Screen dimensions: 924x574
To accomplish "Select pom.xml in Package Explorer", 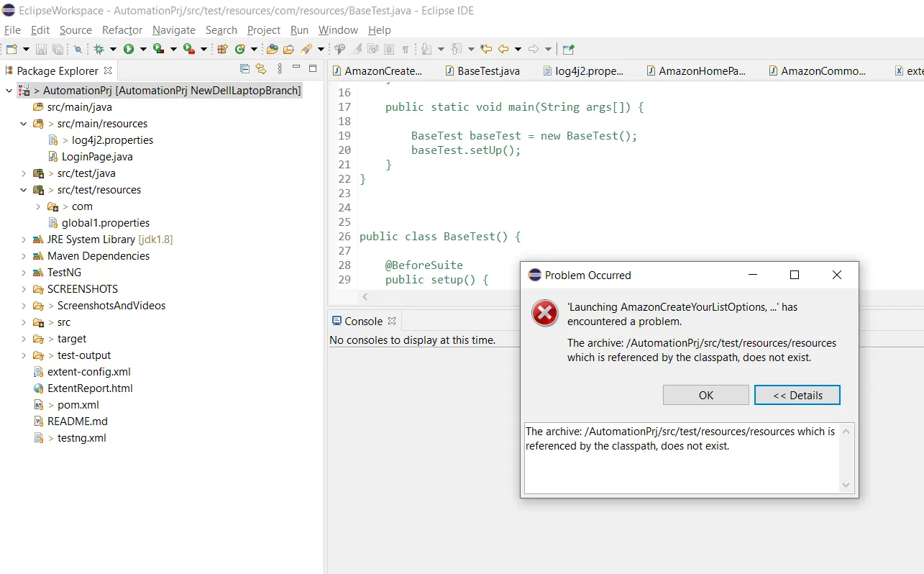I will click(x=78, y=405).
